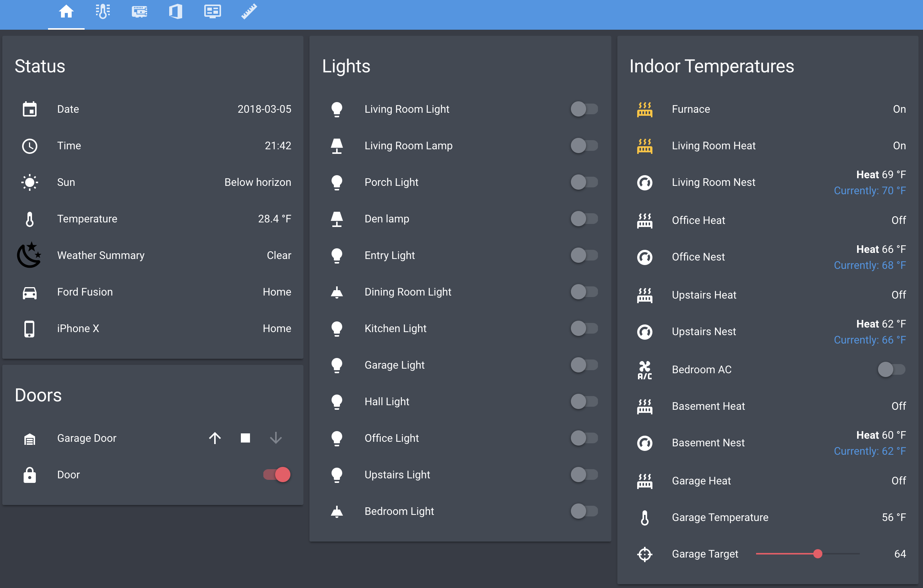Click the Furnace heater icon
The width and height of the screenshot is (923, 588).
pyautogui.click(x=644, y=109)
